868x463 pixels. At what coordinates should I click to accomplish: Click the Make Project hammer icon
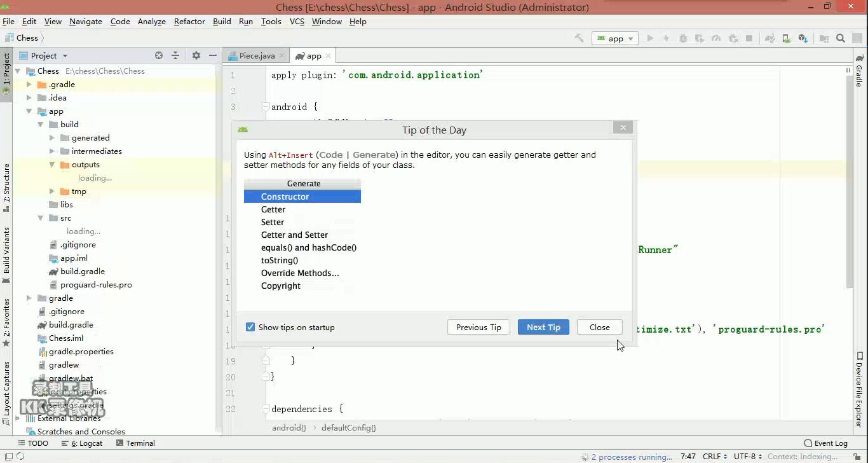[x=579, y=38]
